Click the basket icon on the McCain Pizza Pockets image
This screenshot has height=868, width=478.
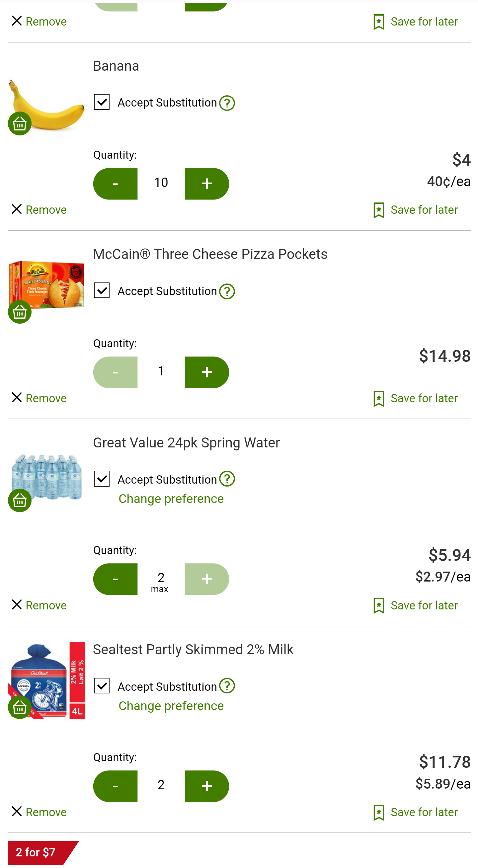[x=20, y=312]
